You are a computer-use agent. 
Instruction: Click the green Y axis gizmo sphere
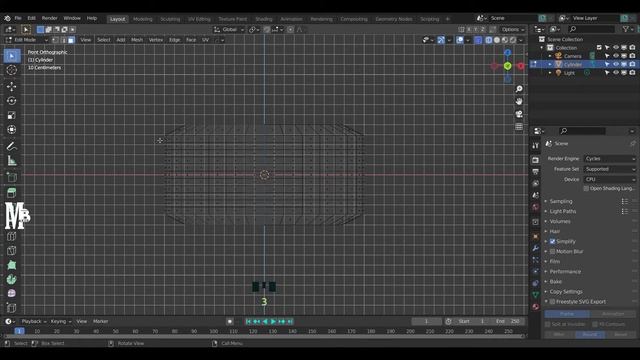[x=507, y=66]
